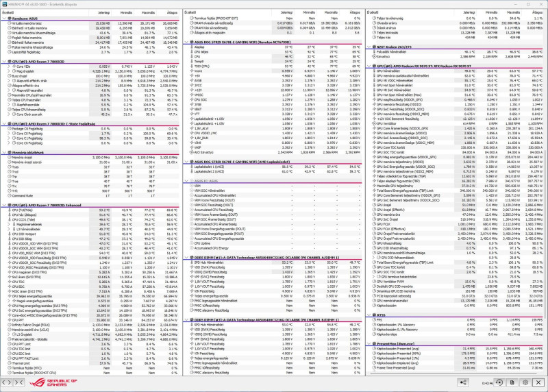
Task: Expand the Maghőmérsékletek sub-rows
Action: (x=10, y=225)
